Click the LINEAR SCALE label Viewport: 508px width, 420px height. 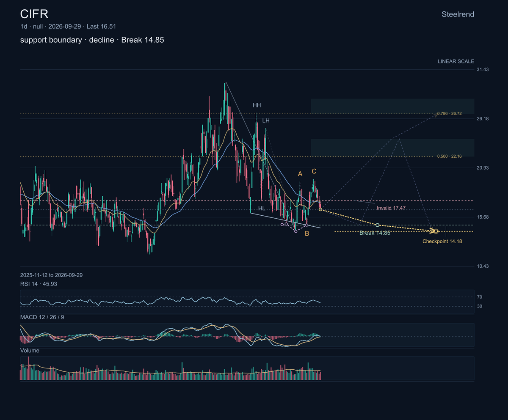pyautogui.click(x=456, y=61)
